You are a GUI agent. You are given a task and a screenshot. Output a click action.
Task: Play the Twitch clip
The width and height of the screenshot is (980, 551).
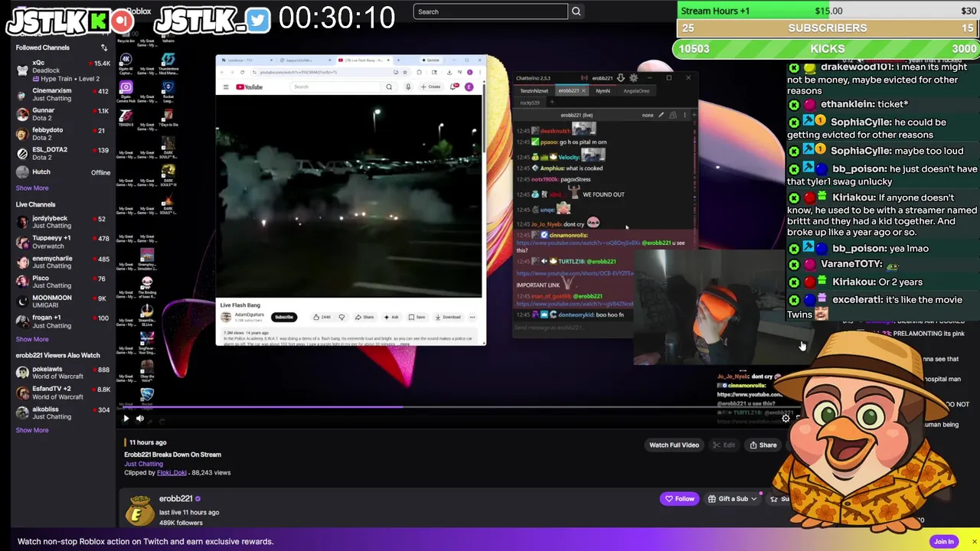126,419
